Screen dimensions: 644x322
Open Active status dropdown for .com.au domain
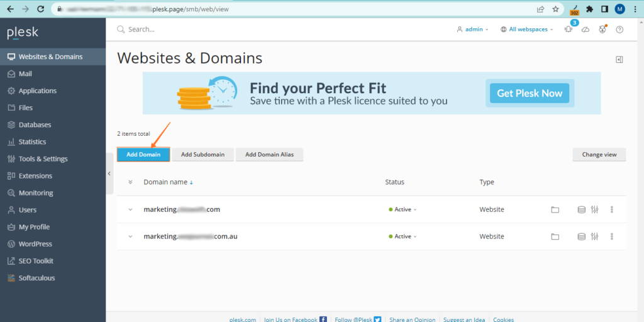coord(403,236)
